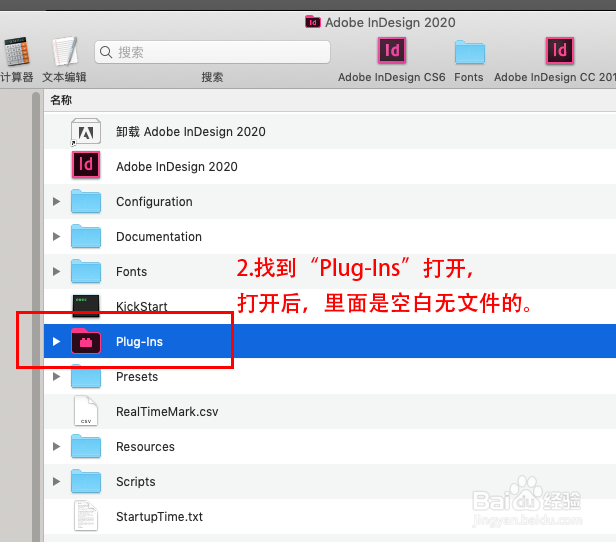Select 'Resources' folder name
This screenshot has height=542, width=616.
(145, 447)
